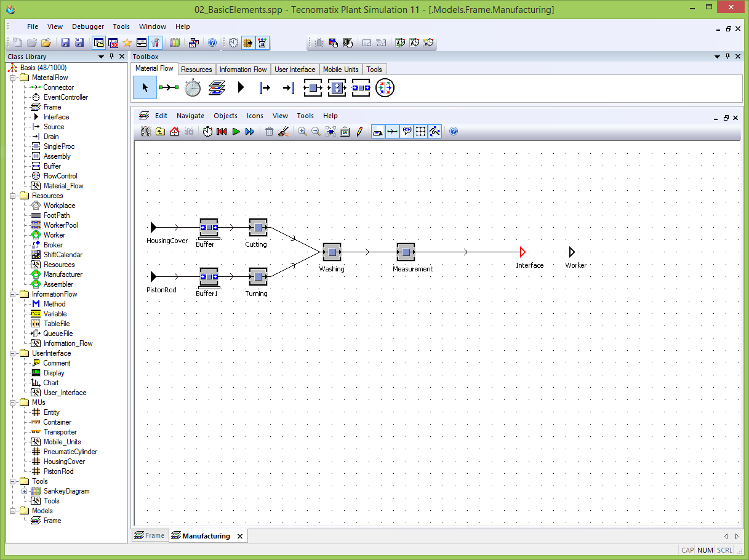Select the red Interface object in the model
Image resolution: width=749 pixels, height=560 pixels.
pyautogui.click(x=523, y=252)
